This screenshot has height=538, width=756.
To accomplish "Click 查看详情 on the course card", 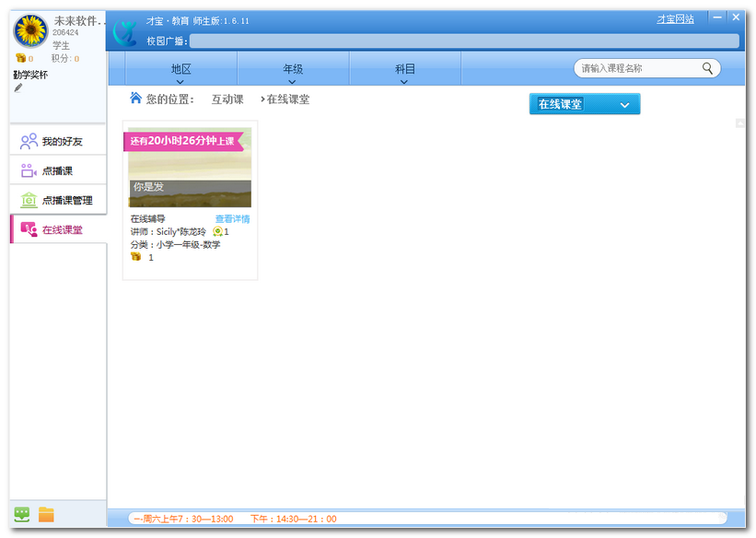I will pyautogui.click(x=232, y=219).
